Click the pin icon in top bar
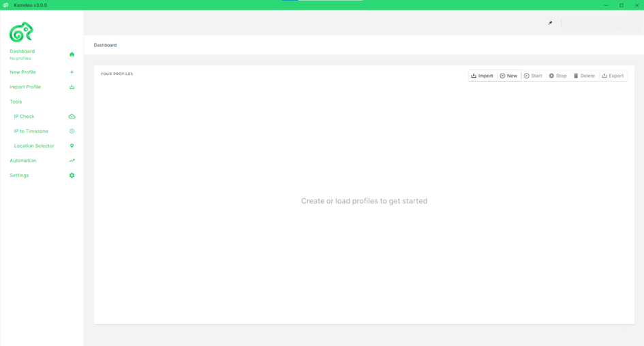This screenshot has height=346, width=644. tap(551, 23)
